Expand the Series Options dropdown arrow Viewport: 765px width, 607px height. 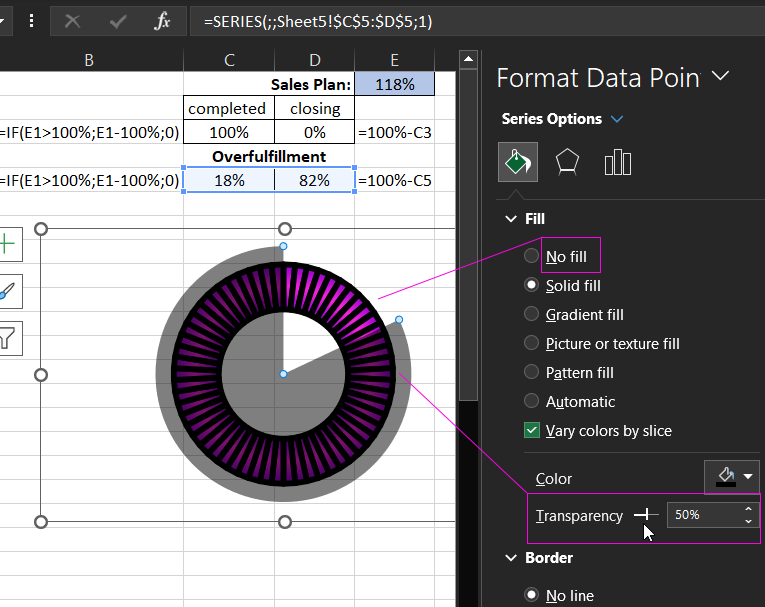(617, 119)
